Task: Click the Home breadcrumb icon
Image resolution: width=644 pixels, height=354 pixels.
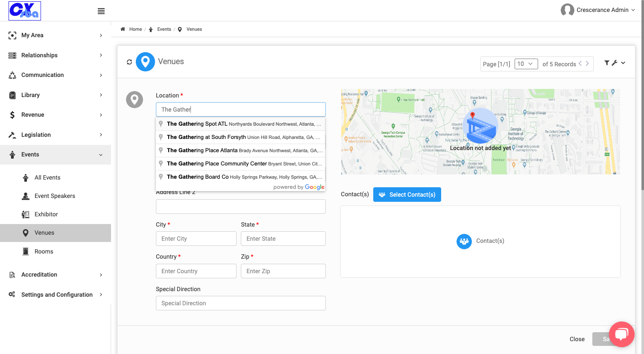Action: 123,29
